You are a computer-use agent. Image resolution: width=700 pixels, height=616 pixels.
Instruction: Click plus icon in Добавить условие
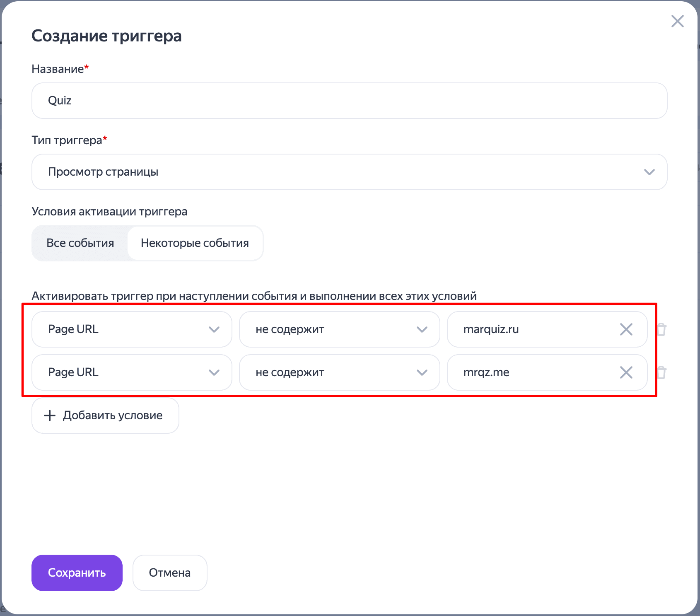coord(50,415)
